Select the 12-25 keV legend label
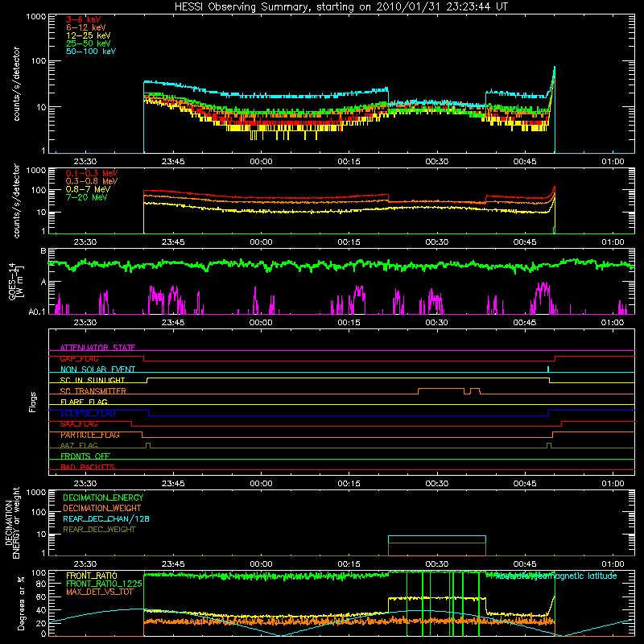The image size is (644, 644). coord(89,35)
